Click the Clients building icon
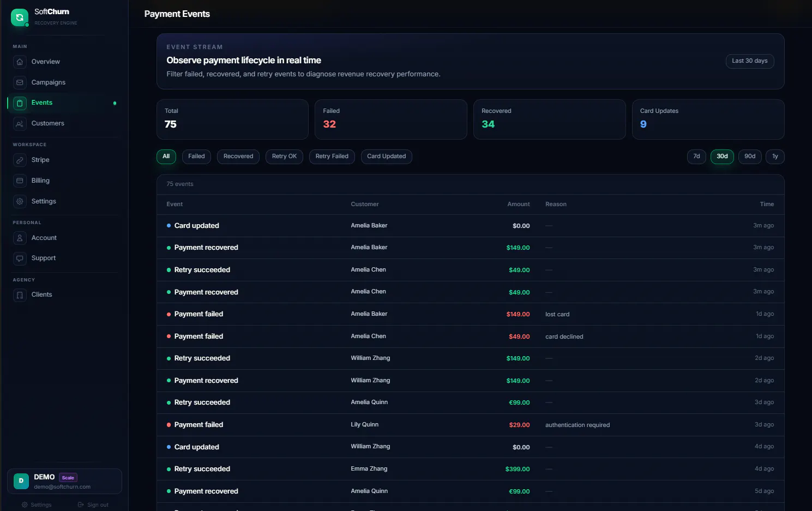This screenshot has height=511, width=812. coord(20,294)
